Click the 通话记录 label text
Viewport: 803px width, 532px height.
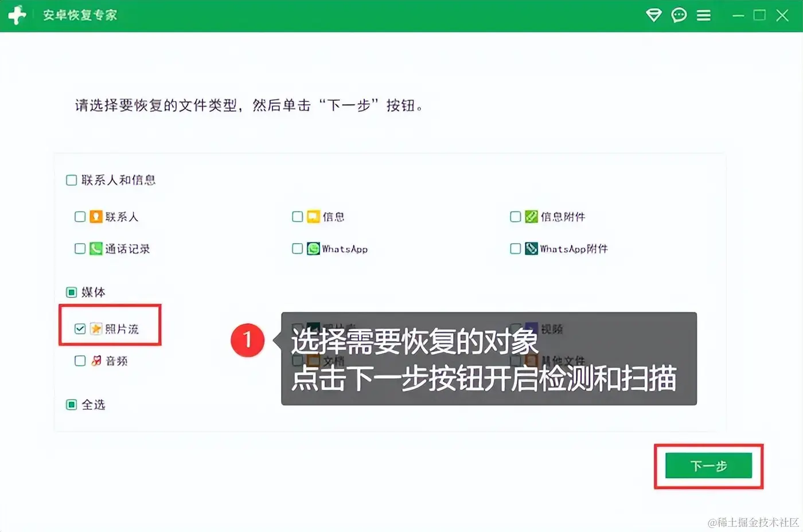(127, 249)
